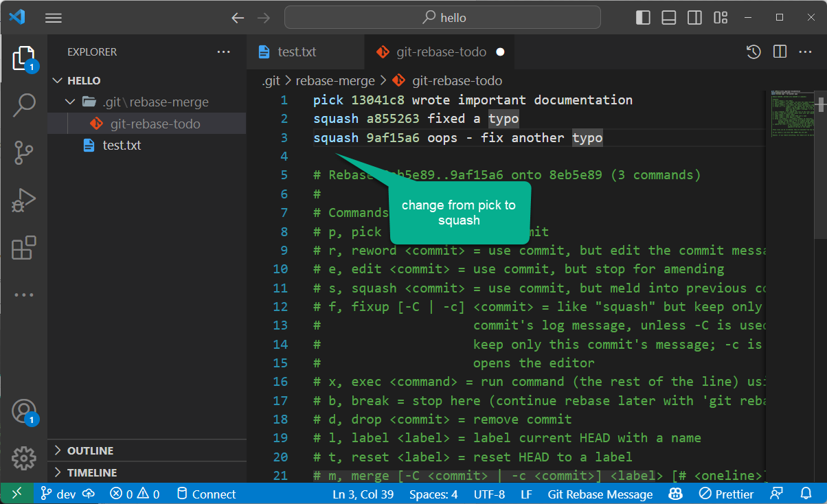This screenshot has height=504, width=827.
Task: Open the Manage gear menu
Action: (x=23, y=457)
